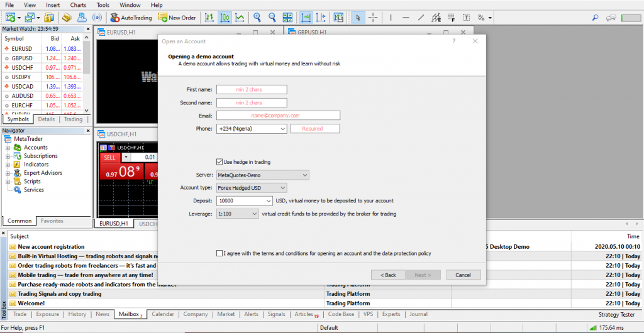Click into the First name field
Image resolution: width=644 pixels, height=333 pixels.
click(x=252, y=89)
